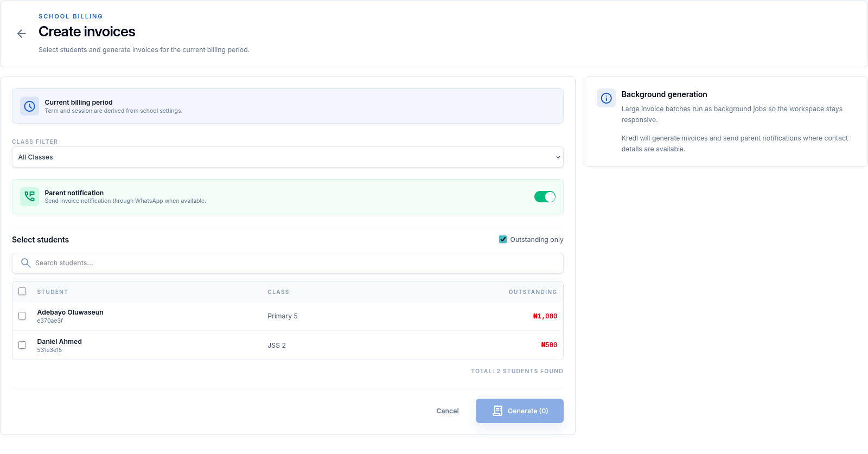Screen dimensions: 868x454
Task: Click the Background generation heading
Action: pos(664,94)
